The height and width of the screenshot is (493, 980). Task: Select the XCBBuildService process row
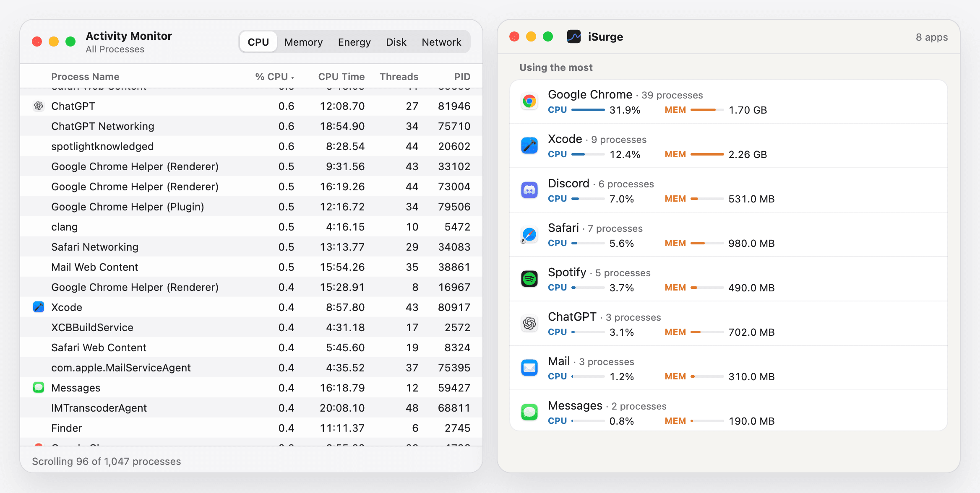(251, 327)
